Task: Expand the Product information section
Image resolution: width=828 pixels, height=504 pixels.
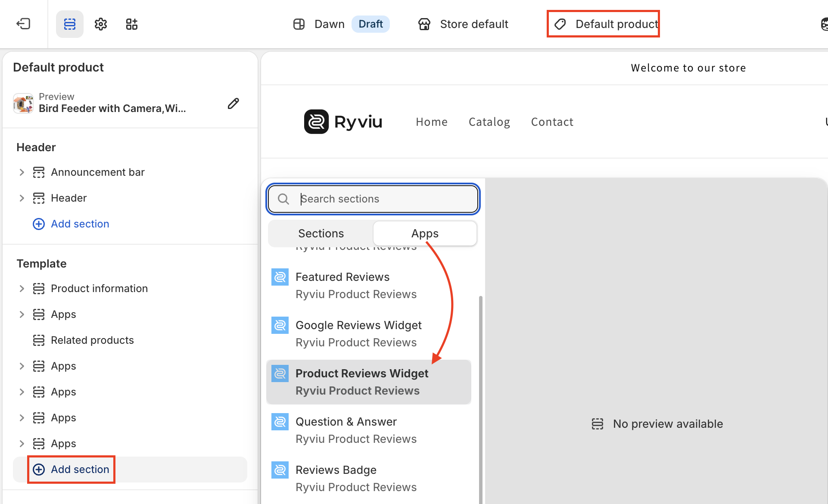Action: 22,289
